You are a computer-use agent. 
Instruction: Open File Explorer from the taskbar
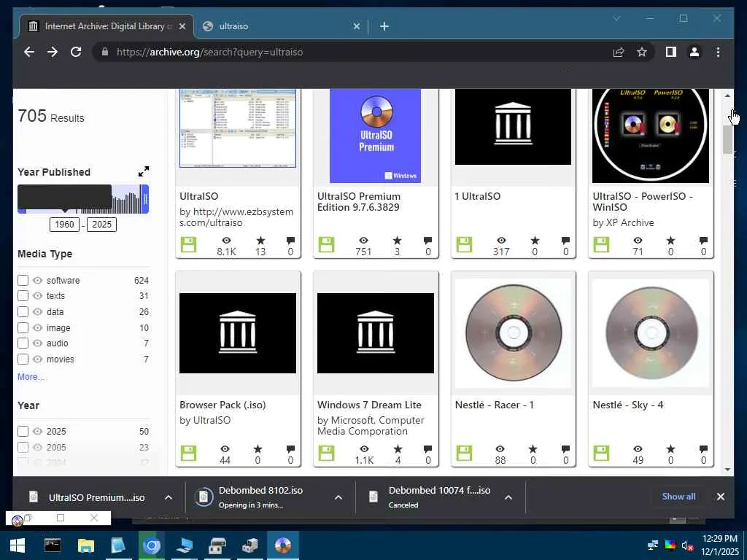pos(86,545)
